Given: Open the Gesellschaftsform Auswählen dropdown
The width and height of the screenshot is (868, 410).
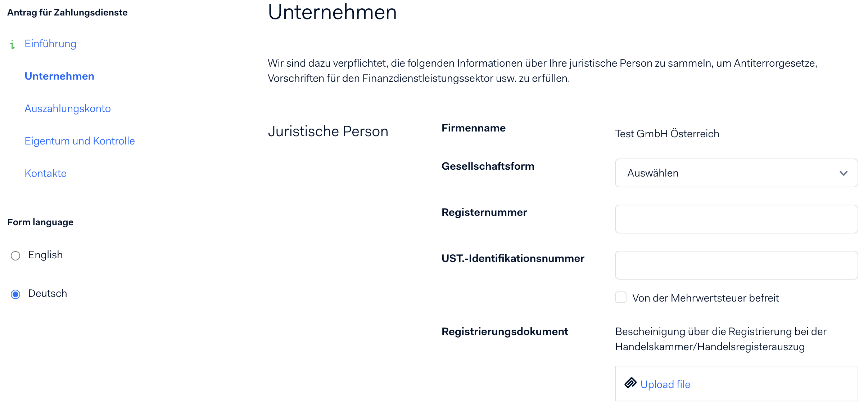Looking at the screenshot, I should point(736,173).
